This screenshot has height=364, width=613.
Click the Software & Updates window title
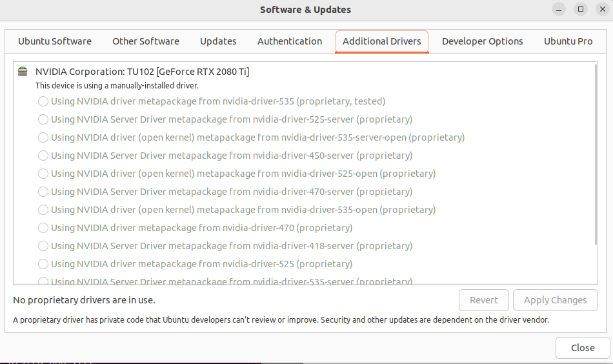pyautogui.click(x=305, y=10)
